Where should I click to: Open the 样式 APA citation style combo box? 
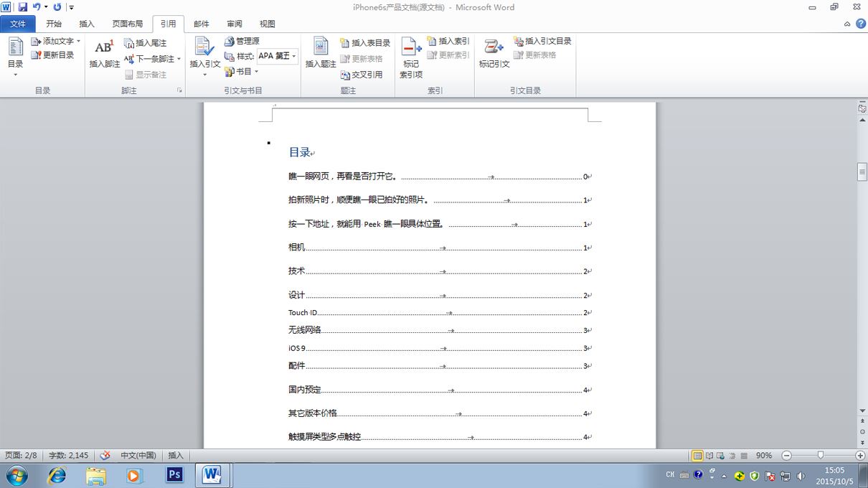(278, 56)
